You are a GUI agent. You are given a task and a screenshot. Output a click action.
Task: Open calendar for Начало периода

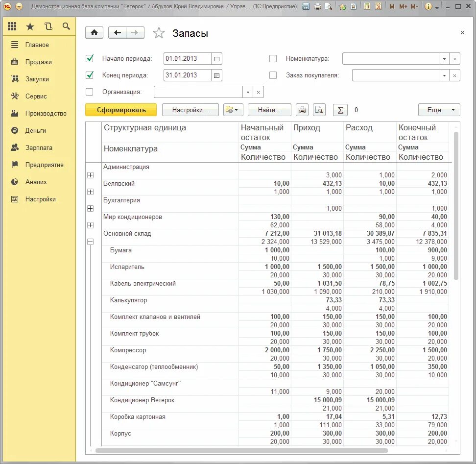[x=216, y=59]
